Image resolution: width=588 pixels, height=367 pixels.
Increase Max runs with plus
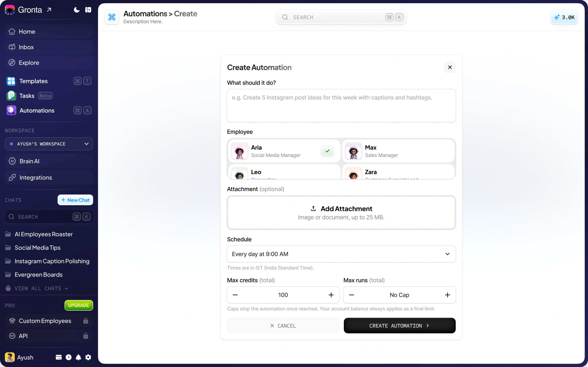pos(447,295)
